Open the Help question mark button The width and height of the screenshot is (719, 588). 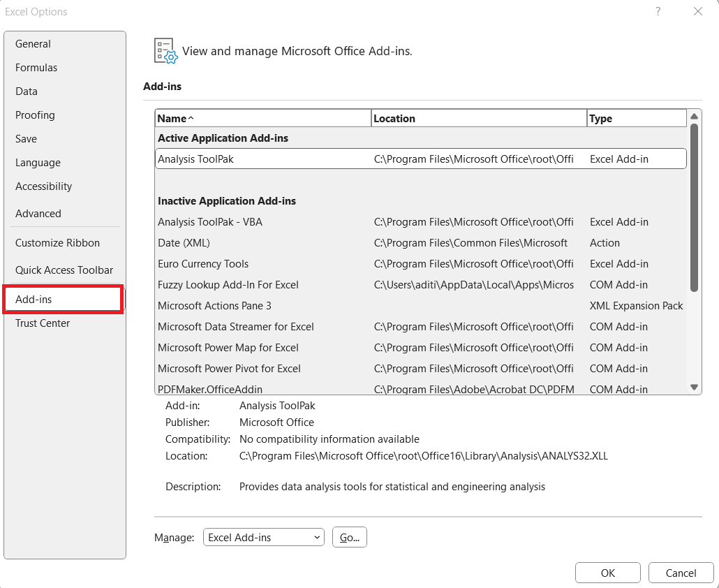coord(658,11)
